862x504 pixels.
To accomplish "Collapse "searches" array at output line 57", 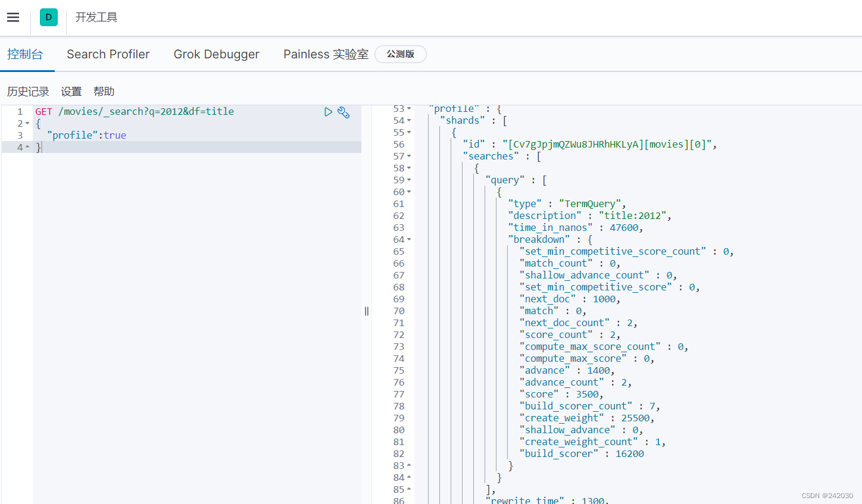I will click(x=409, y=156).
